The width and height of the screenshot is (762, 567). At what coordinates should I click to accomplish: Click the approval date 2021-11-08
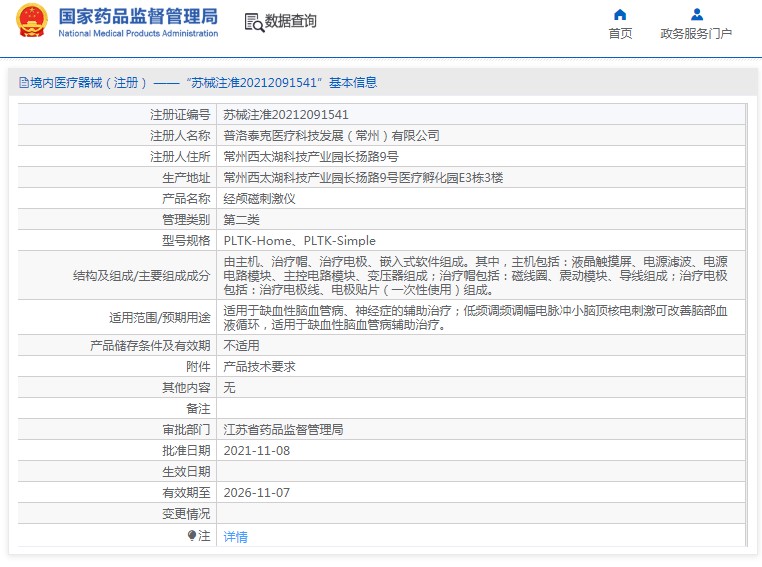256,451
